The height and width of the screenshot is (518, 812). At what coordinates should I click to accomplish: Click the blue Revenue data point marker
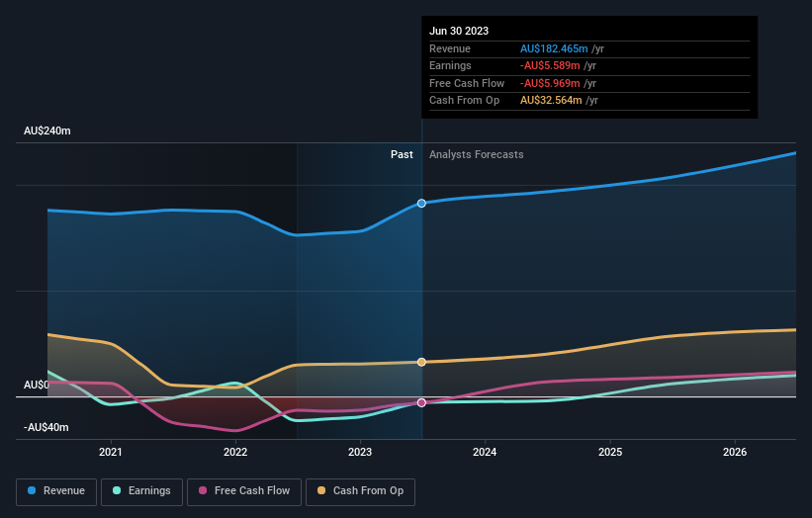421,204
